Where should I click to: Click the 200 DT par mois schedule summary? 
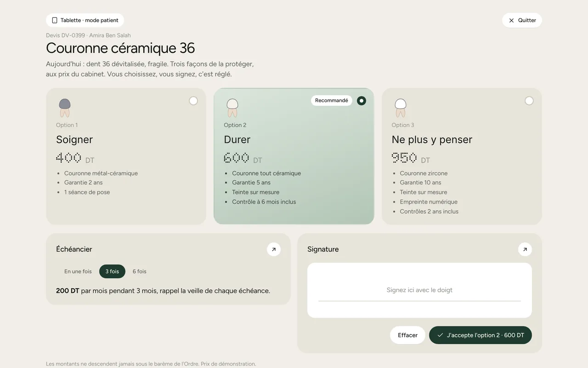pyautogui.click(x=163, y=291)
